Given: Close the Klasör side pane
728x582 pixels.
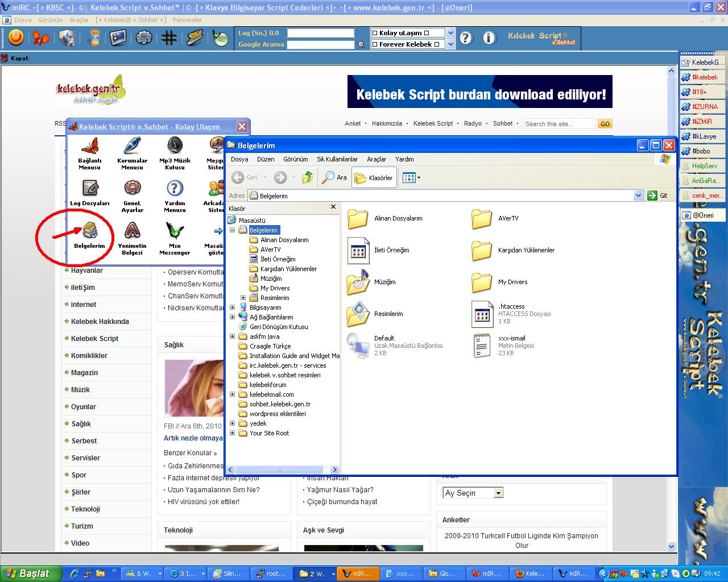Looking at the screenshot, I should tap(333, 207).
